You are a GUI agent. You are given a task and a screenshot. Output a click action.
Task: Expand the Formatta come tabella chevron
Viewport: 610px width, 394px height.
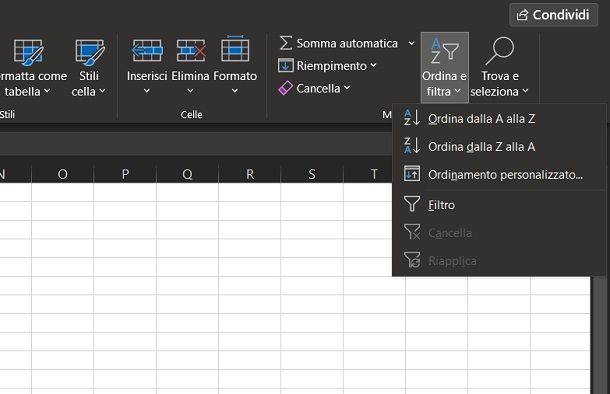point(47,91)
